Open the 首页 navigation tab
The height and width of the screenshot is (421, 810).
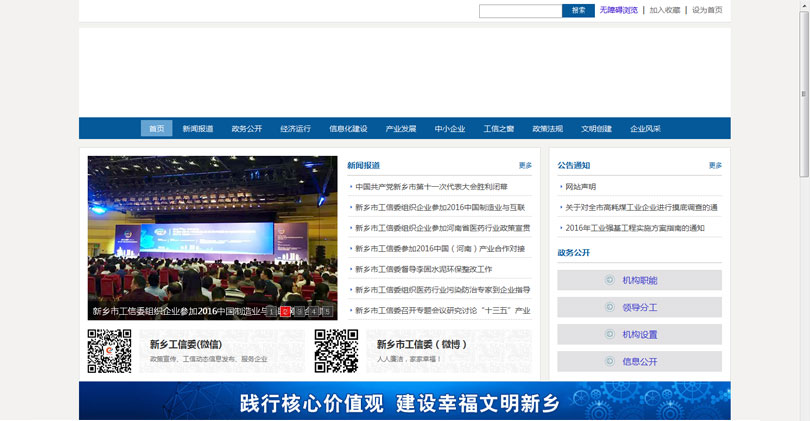(x=156, y=128)
